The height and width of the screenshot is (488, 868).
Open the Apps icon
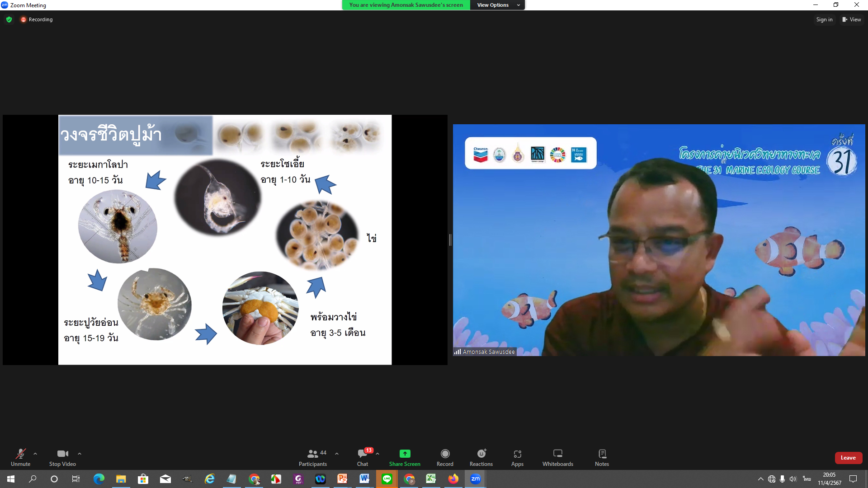pyautogui.click(x=517, y=454)
